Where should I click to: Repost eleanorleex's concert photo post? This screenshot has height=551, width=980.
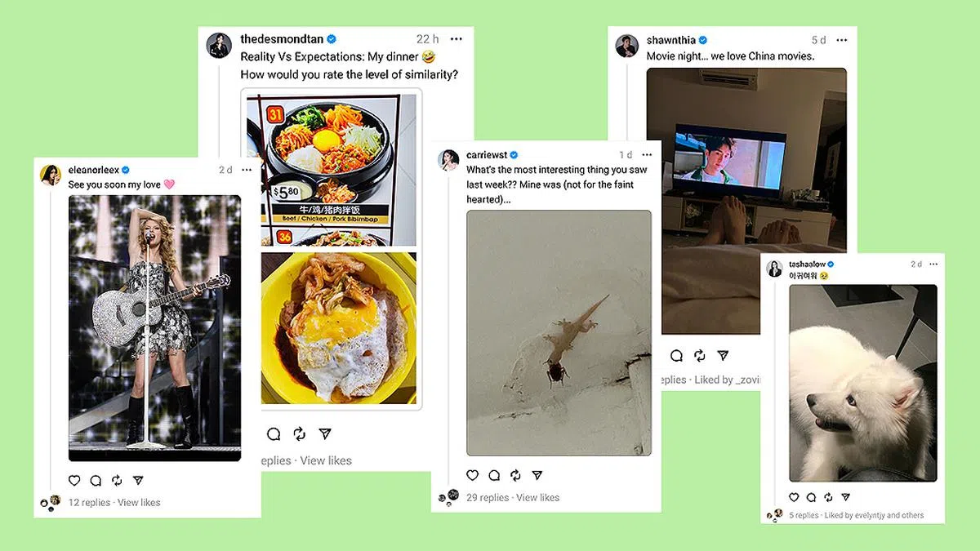117,481
